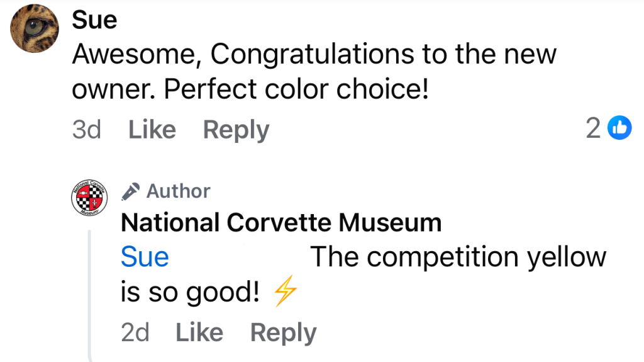Like the National Corvette Museum reply

click(199, 332)
